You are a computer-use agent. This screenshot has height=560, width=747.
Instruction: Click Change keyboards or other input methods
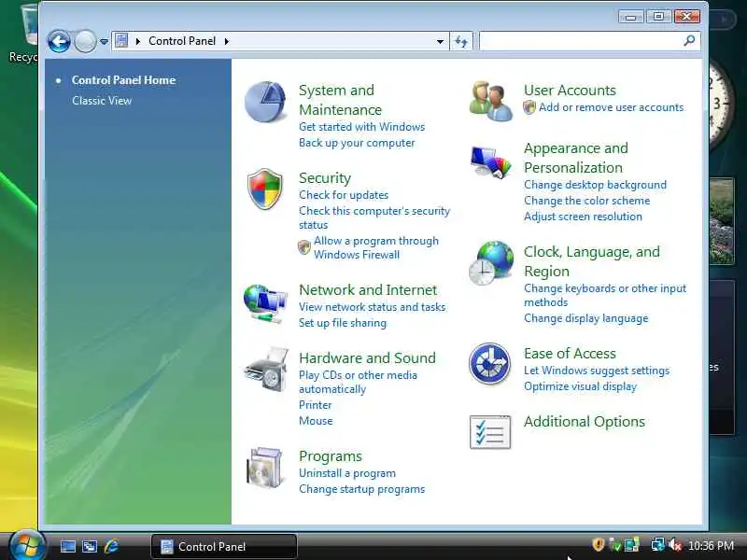point(605,295)
